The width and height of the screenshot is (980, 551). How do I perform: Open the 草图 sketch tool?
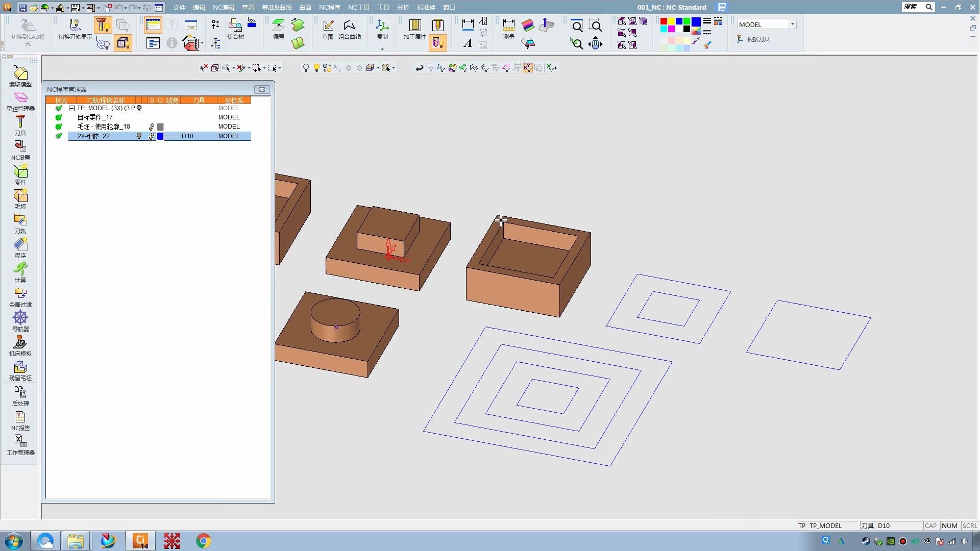[328, 29]
